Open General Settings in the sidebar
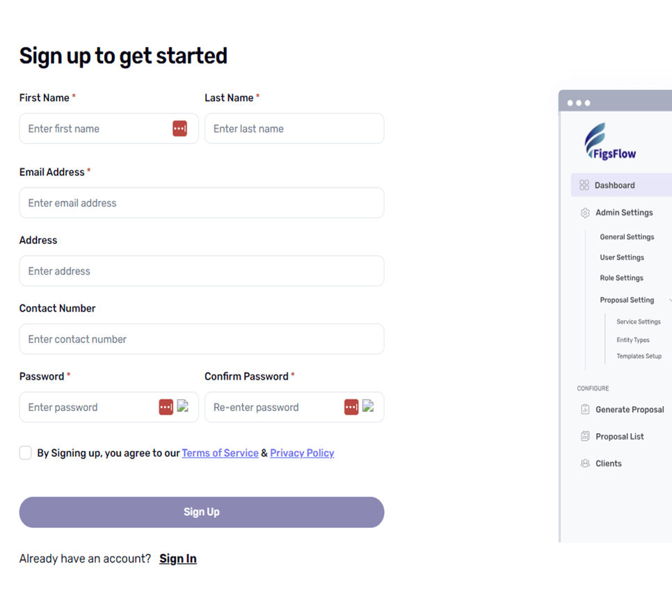Screen dimensions: 672x616 pos(627,236)
